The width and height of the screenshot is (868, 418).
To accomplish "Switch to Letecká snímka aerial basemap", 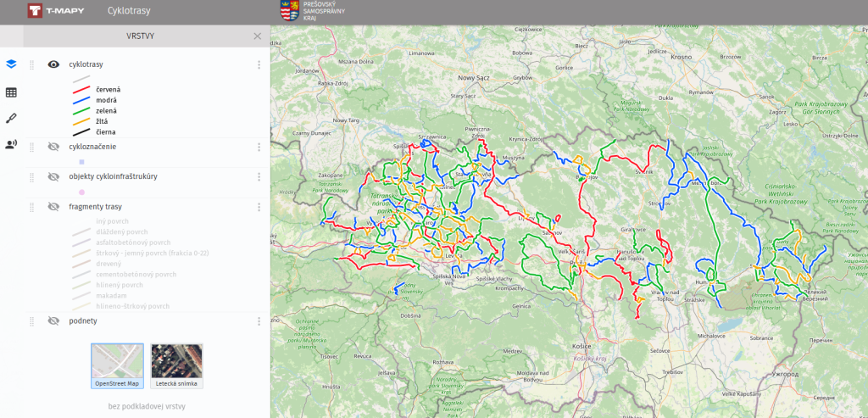I will pyautogui.click(x=176, y=365).
